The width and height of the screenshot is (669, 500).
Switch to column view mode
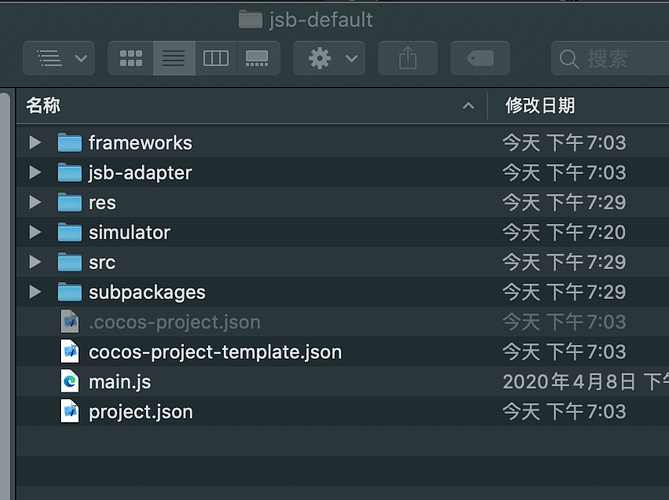click(215, 58)
